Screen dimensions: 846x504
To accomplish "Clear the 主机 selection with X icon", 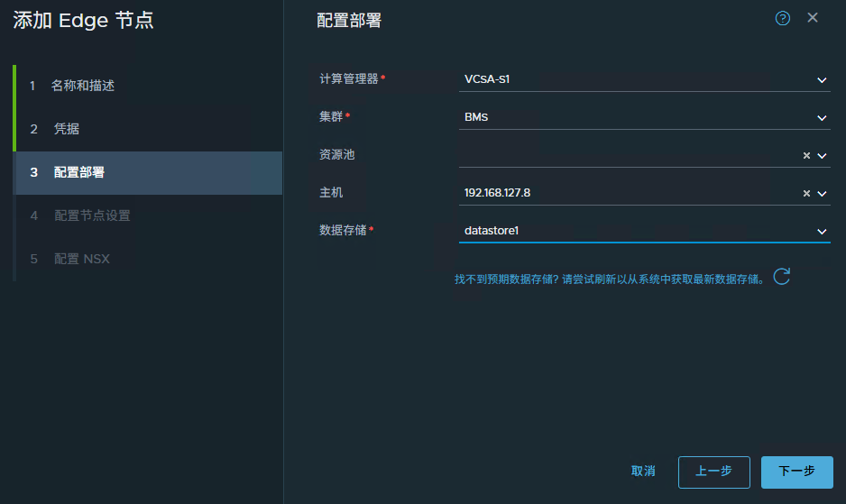I will 806,193.
